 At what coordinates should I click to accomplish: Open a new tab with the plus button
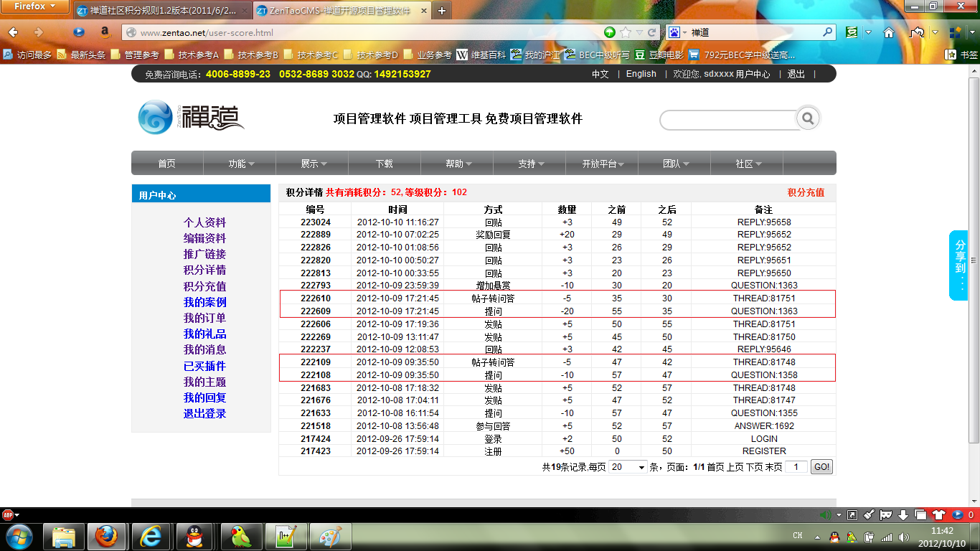(441, 11)
